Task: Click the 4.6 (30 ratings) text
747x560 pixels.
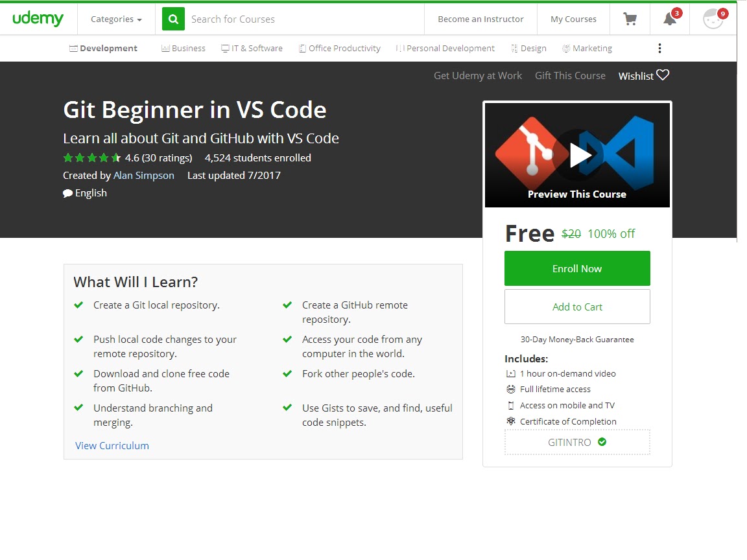Action: (x=159, y=158)
